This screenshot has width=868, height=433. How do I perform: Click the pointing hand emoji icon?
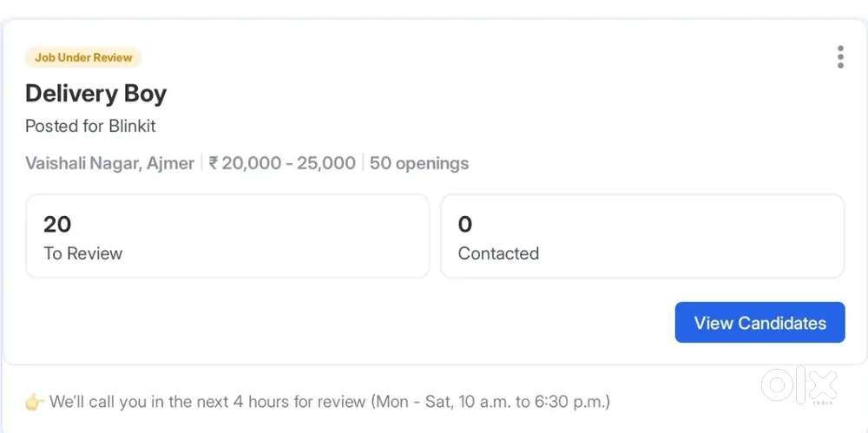coord(35,402)
